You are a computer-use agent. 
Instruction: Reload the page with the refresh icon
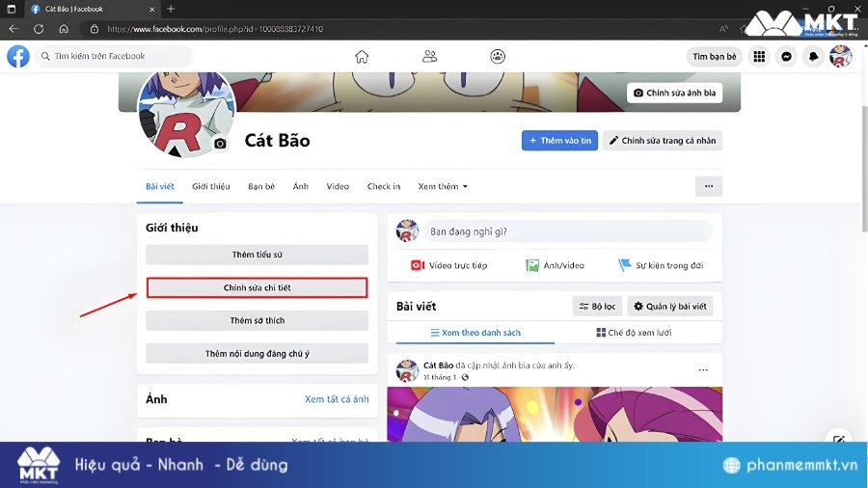coord(39,29)
